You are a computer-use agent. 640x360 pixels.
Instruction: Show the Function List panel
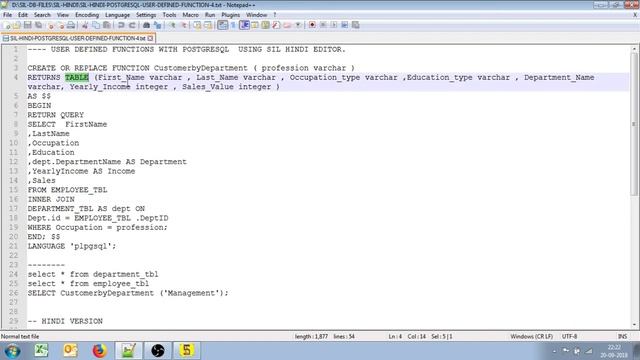point(276,25)
